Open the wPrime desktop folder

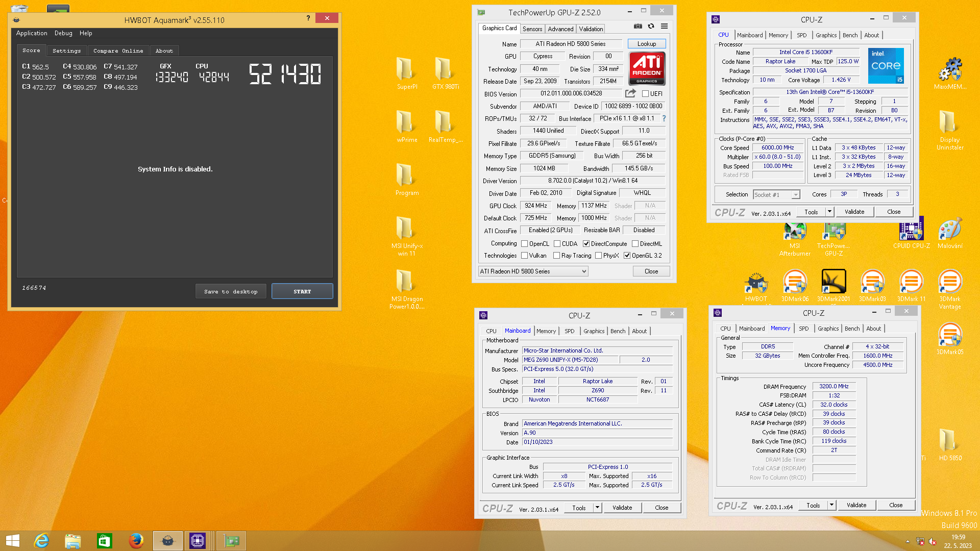[x=407, y=126]
